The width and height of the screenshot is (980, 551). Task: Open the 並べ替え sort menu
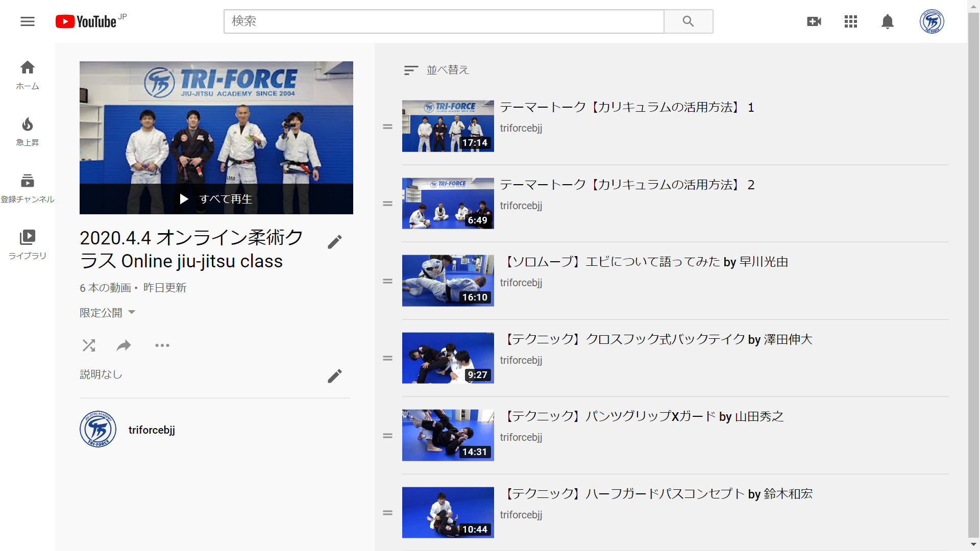(x=436, y=70)
